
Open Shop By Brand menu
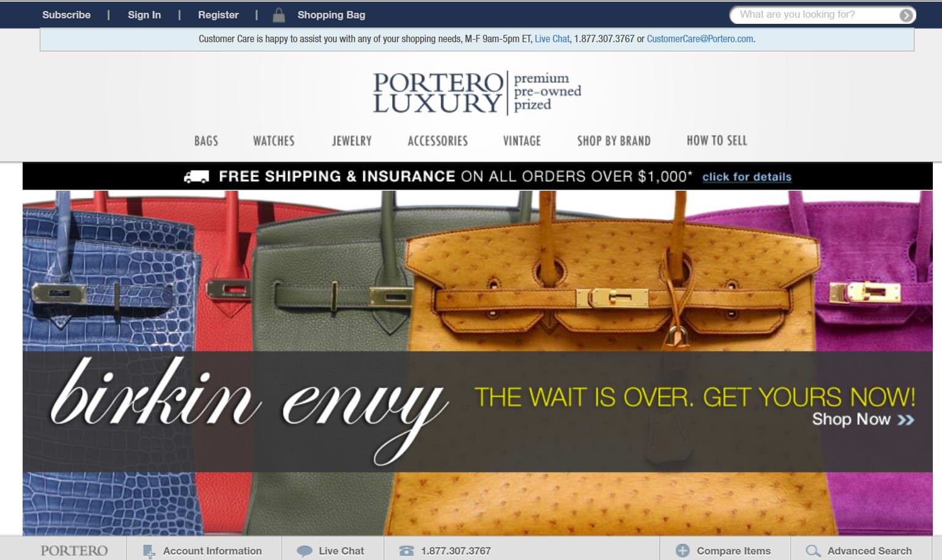614,141
